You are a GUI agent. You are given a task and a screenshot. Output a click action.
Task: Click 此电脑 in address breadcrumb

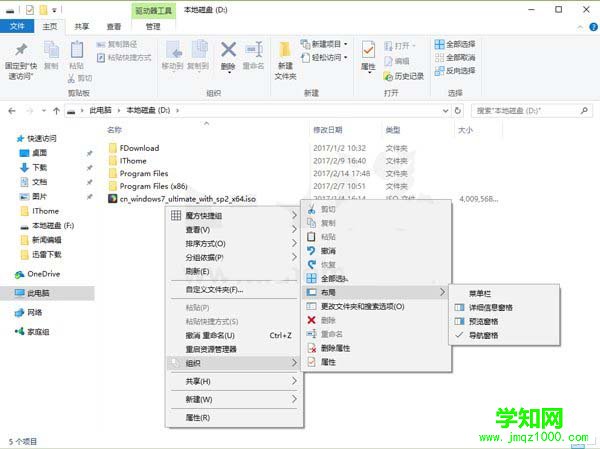tap(100, 110)
